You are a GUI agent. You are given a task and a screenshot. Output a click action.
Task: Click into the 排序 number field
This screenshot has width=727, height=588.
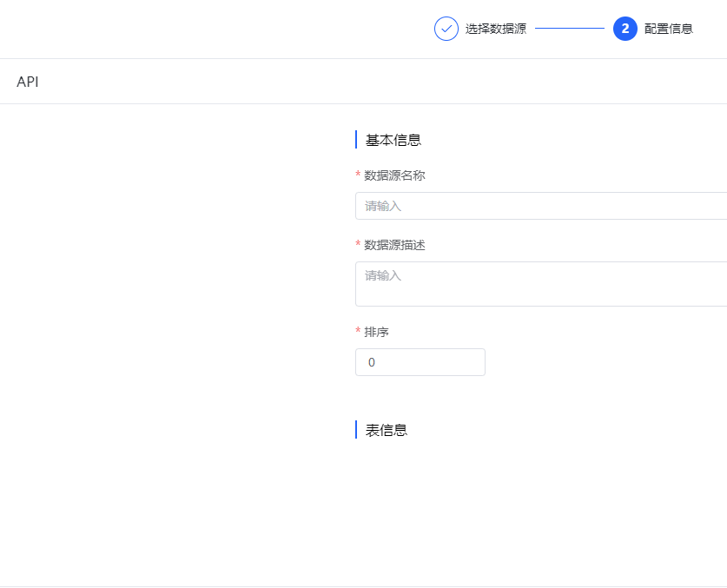[x=420, y=362]
